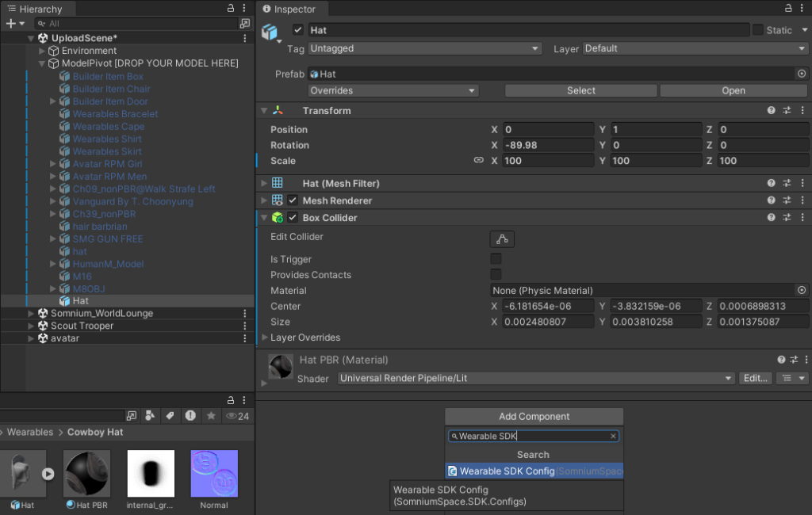Click the Add Component button
812x515 pixels.
pyautogui.click(x=534, y=417)
